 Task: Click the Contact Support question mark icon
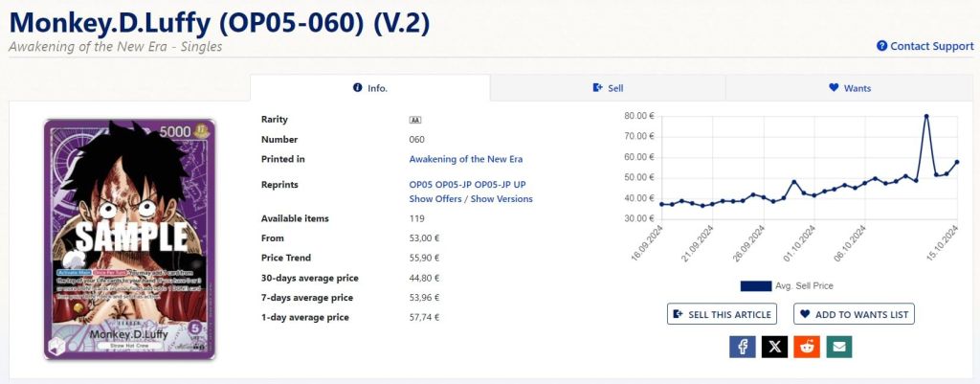coord(881,46)
